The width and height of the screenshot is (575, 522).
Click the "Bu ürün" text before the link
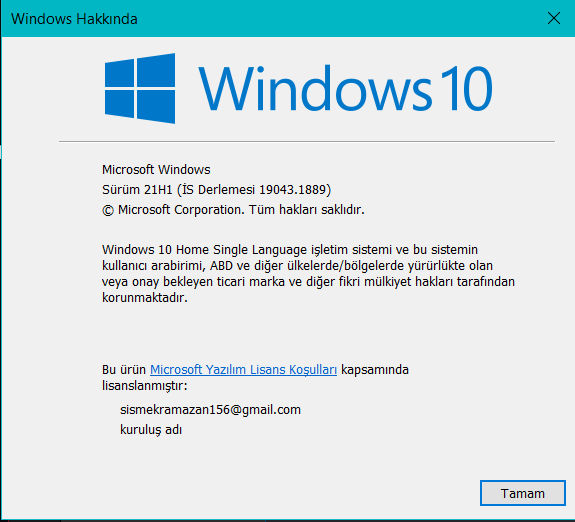click(x=124, y=369)
